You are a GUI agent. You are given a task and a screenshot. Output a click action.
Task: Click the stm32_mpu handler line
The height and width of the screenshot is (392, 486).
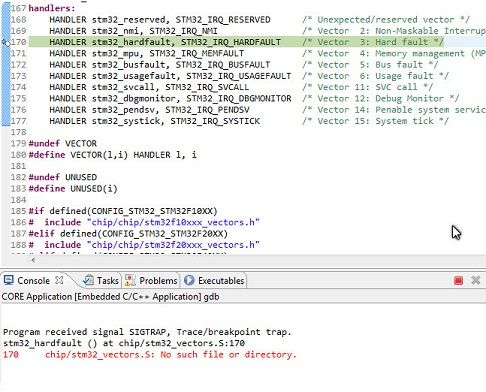146,53
